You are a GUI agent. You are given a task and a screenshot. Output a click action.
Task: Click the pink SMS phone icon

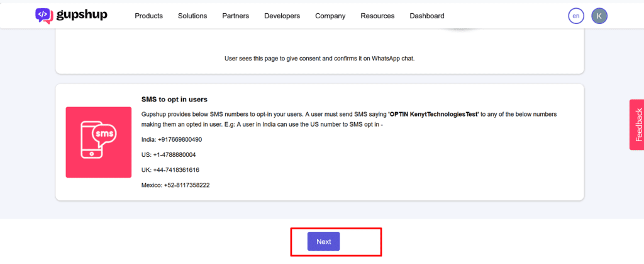click(x=99, y=142)
